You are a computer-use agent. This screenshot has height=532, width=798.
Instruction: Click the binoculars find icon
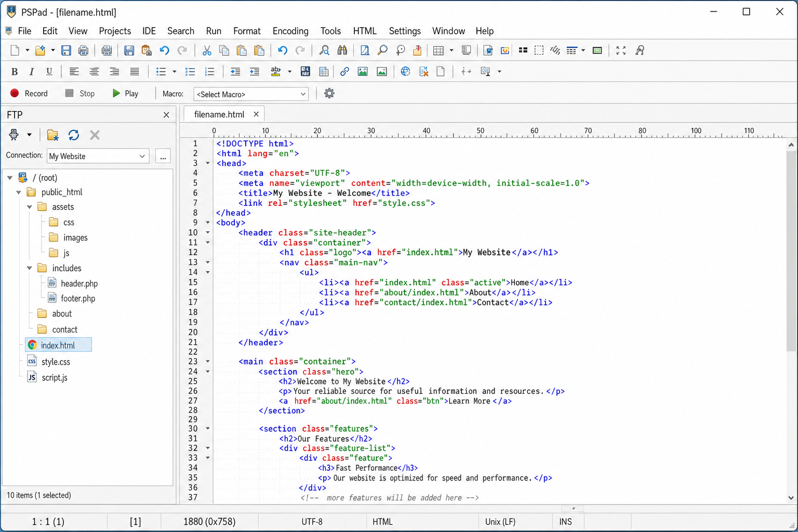(342, 50)
